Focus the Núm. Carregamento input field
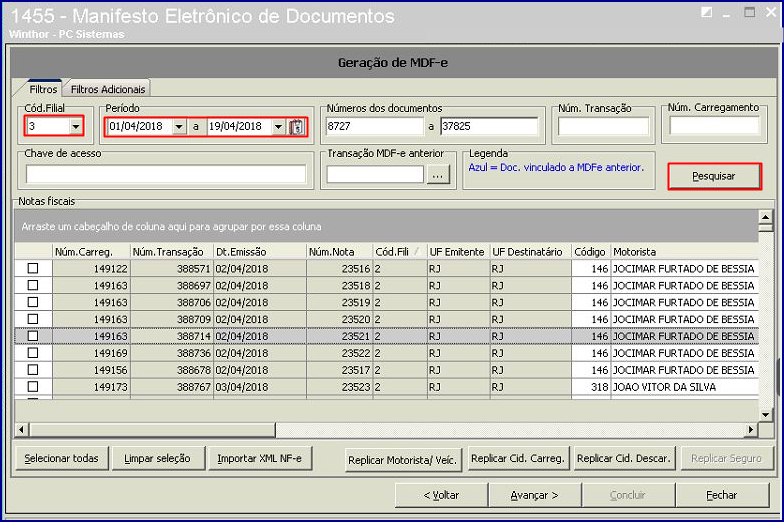This screenshot has width=784, height=522. pos(714,126)
